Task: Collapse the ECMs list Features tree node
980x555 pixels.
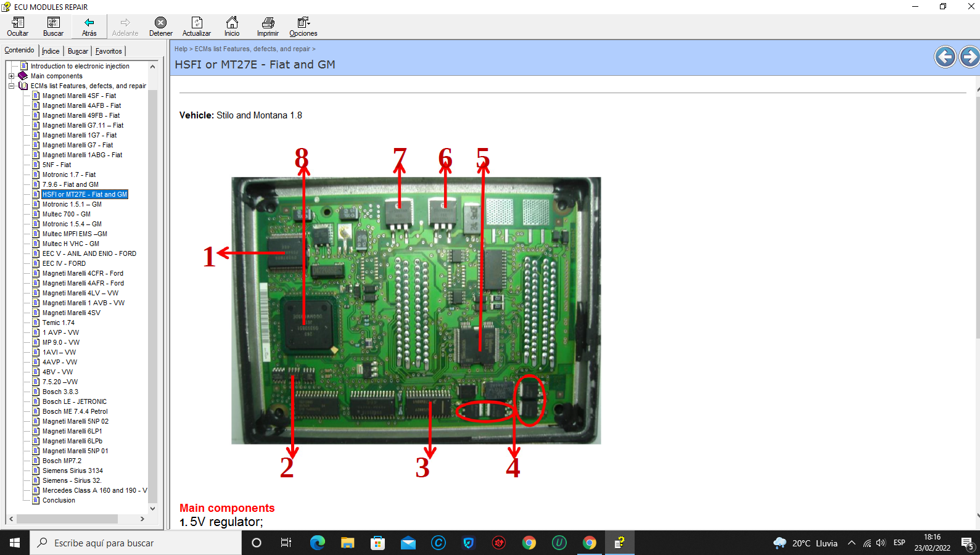Action: [x=11, y=86]
